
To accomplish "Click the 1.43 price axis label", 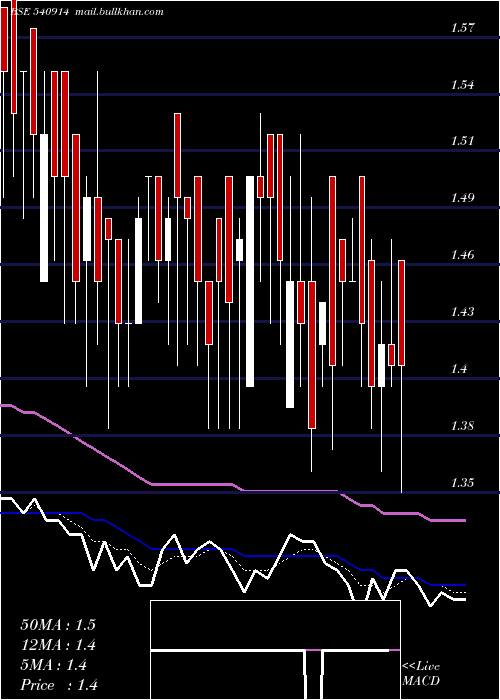I will 462,311.
